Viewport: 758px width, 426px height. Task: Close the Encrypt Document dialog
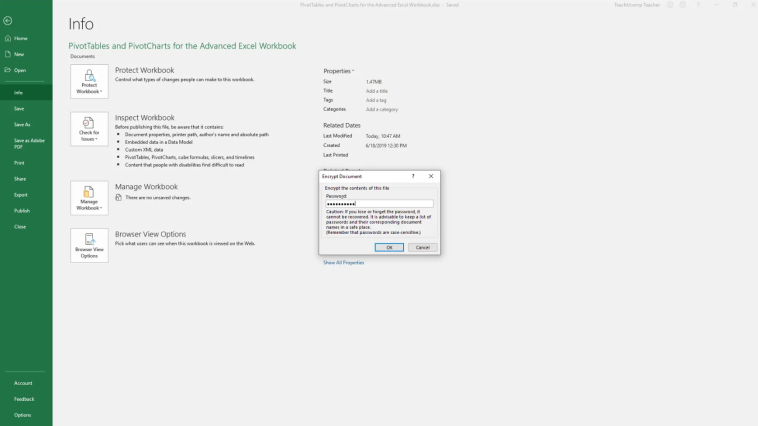(x=431, y=176)
